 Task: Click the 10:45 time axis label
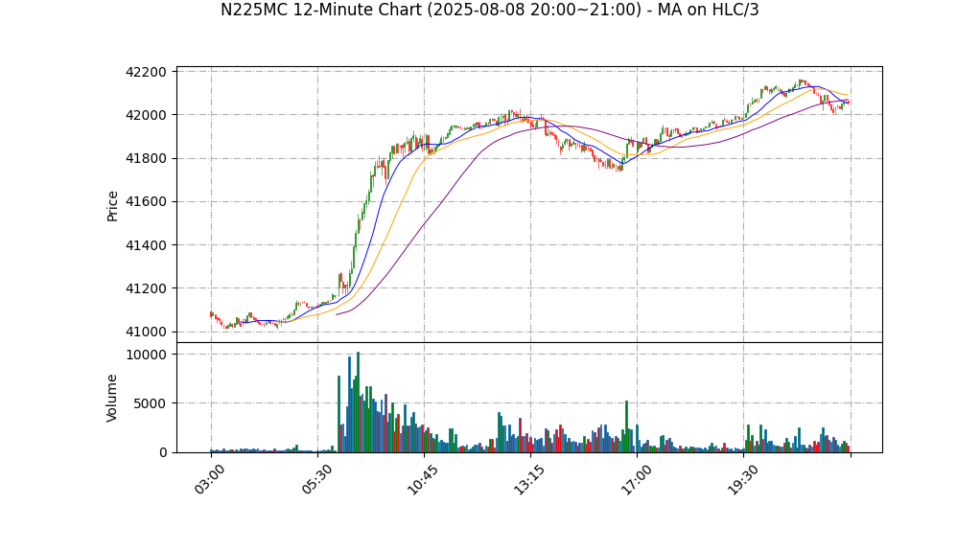[x=422, y=479]
